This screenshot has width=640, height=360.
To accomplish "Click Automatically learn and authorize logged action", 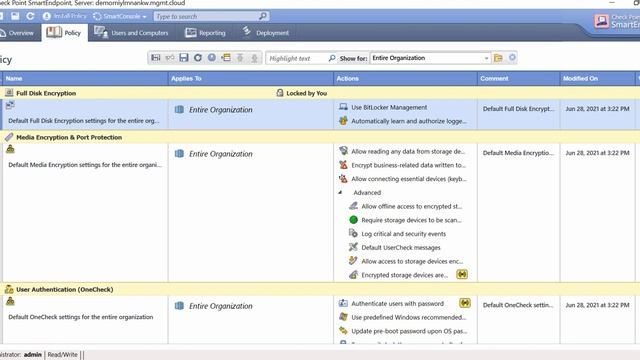I will click(409, 121).
